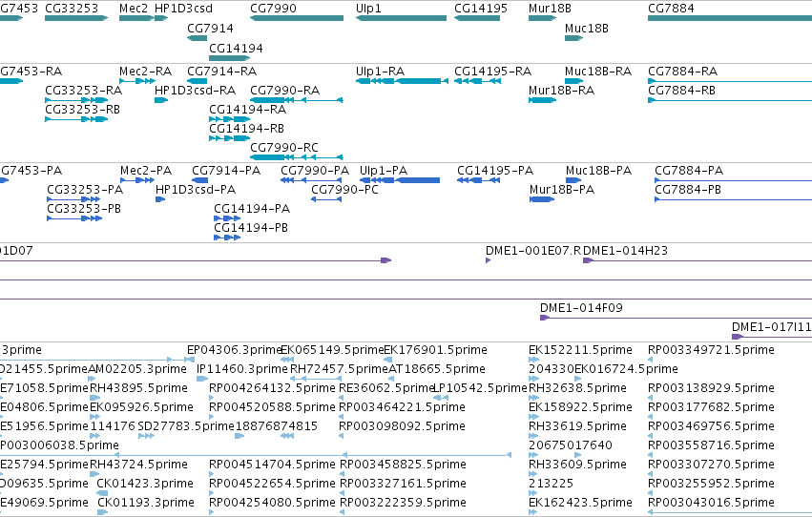Image resolution: width=812 pixels, height=517 pixels.
Task: Click the CG7990-PA protein label
Action: (x=315, y=171)
